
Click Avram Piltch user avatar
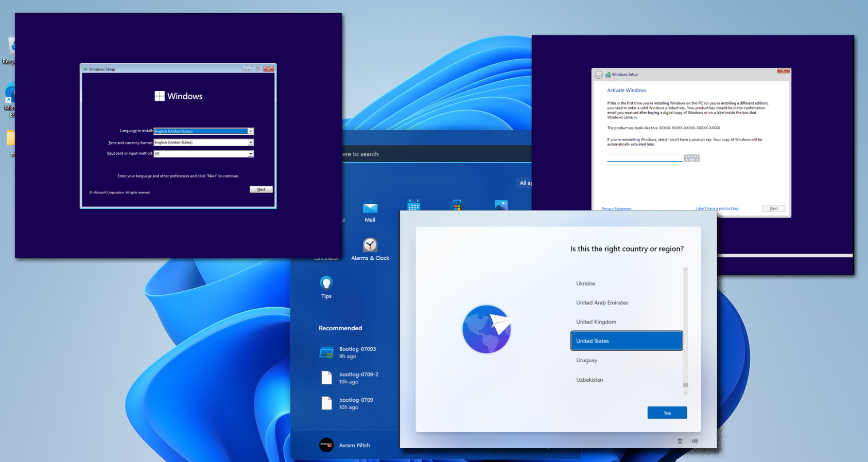326,445
